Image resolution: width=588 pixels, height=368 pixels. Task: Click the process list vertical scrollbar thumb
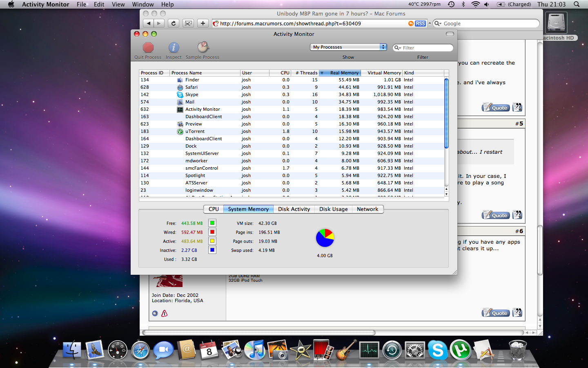coord(446,113)
